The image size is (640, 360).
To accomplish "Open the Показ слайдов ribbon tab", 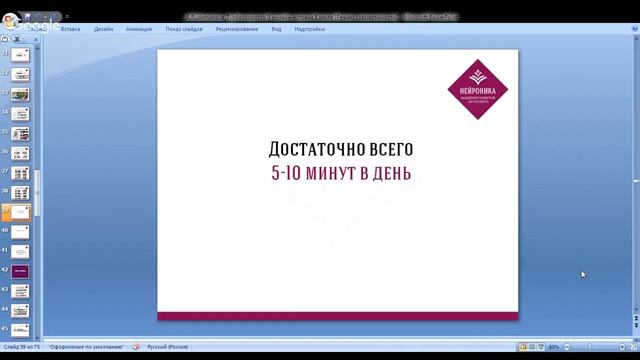I will pos(184,29).
